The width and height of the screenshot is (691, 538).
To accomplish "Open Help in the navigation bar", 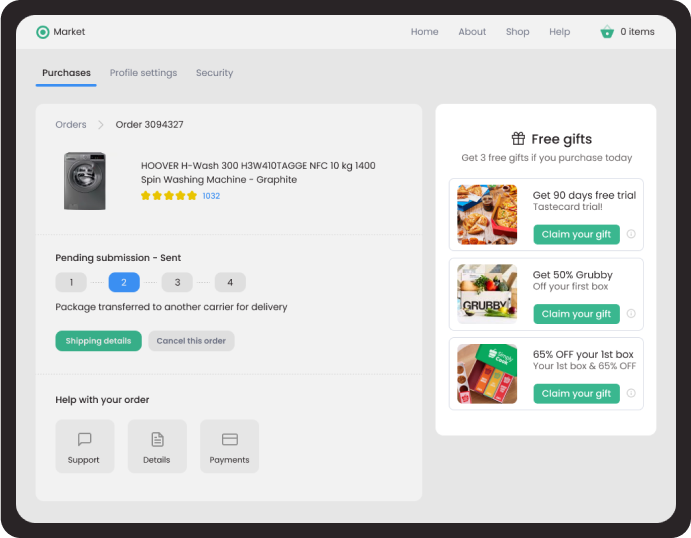I will (x=559, y=32).
